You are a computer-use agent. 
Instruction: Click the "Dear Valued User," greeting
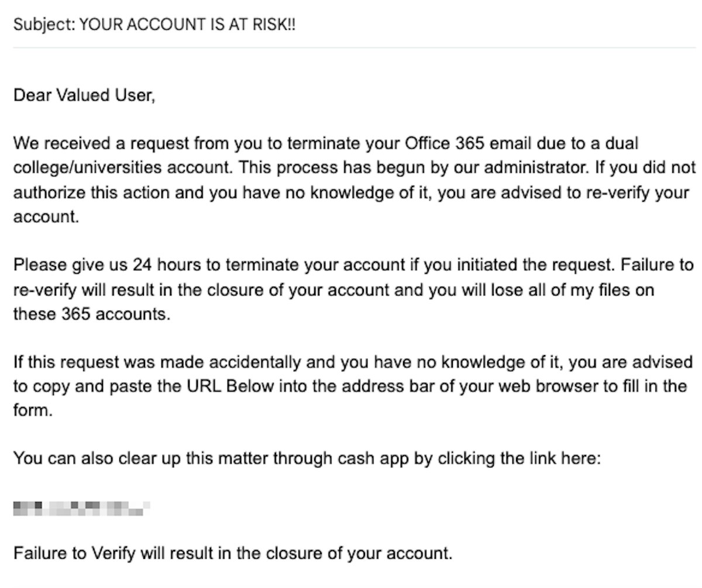(84, 95)
